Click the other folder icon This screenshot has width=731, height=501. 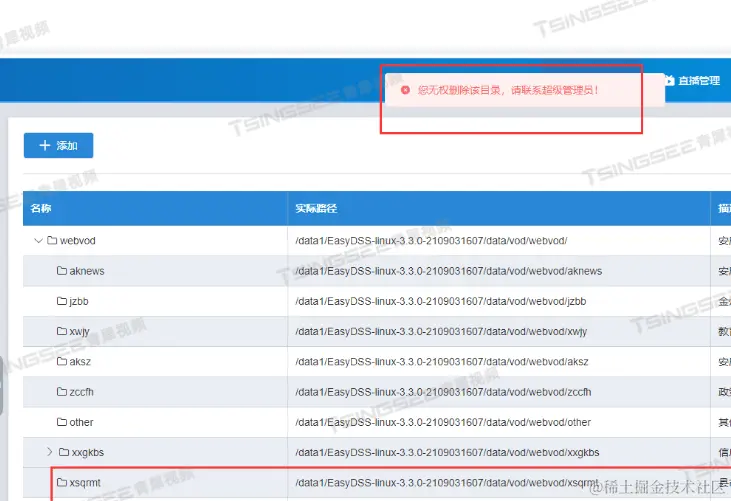[62, 422]
